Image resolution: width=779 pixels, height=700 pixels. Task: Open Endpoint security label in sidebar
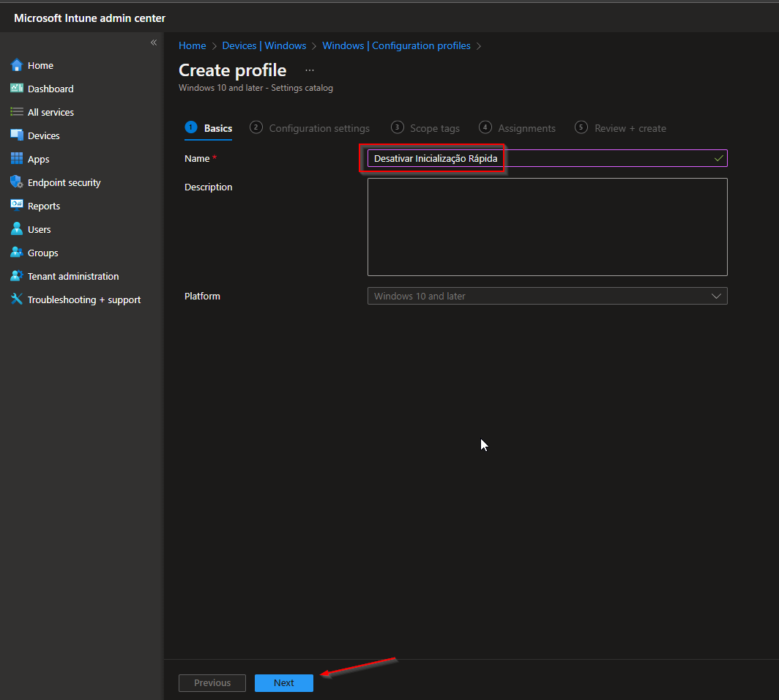[64, 182]
